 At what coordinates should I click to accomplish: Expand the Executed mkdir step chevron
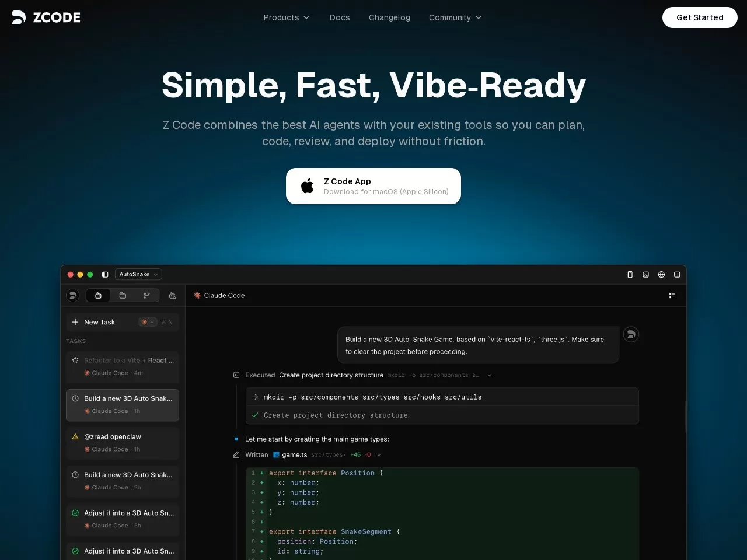[490, 375]
